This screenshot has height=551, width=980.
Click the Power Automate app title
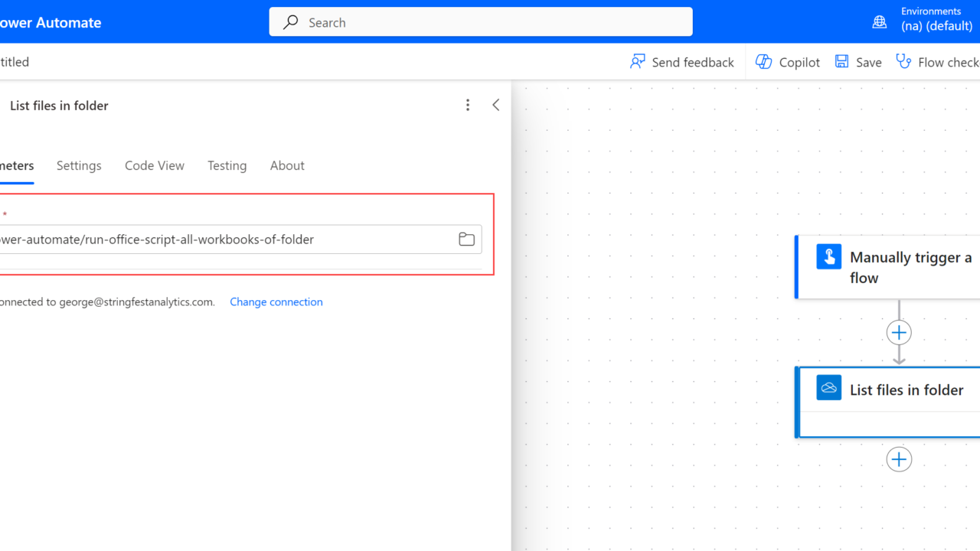click(x=51, y=22)
